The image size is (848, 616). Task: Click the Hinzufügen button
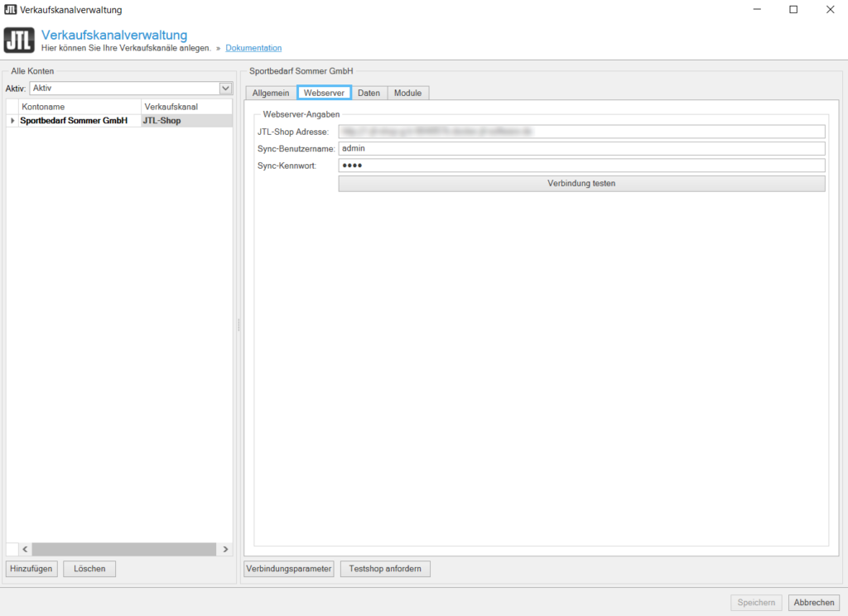[x=31, y=569]
